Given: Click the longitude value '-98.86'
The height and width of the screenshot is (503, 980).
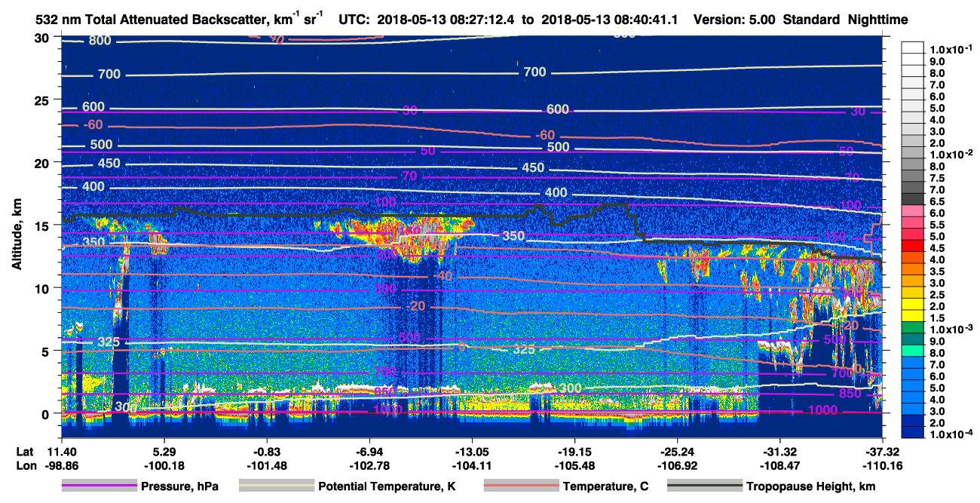Looking at the screenshot, I should pyautogui.click(x=61, y=466).
